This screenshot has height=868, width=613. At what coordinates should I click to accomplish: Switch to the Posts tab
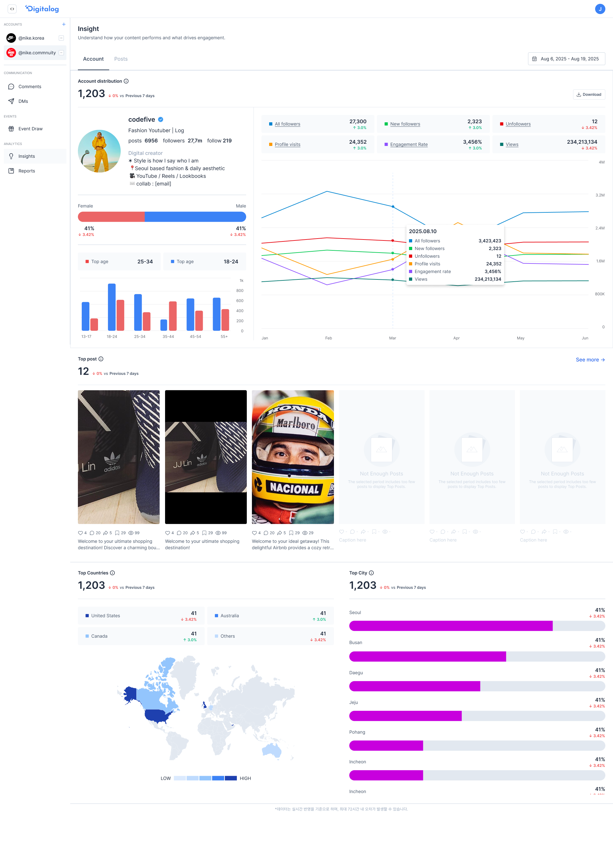coord(121,59)
